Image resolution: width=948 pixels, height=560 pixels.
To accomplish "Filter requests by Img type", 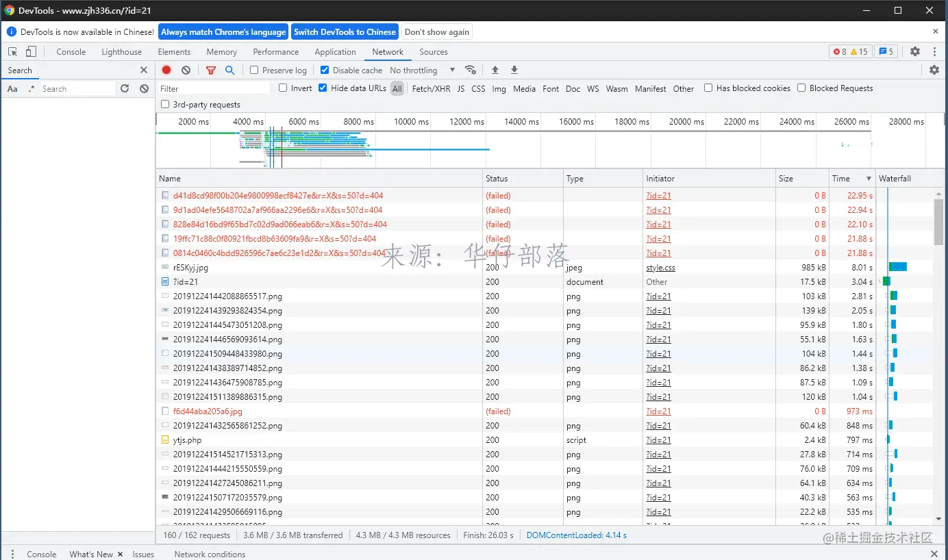I will (499, 88).
